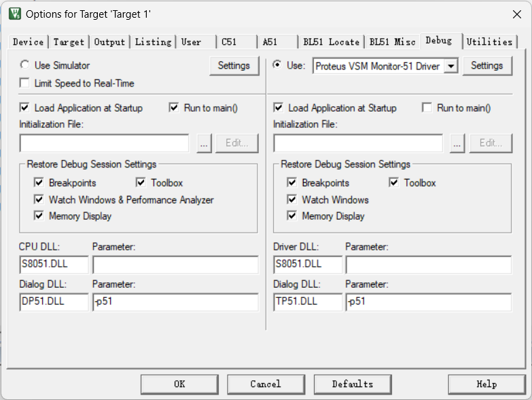Image resolution: width=532 pixels, height=400 pixels.
Task: Click simulator Edit... button
Action: [237, 144]
